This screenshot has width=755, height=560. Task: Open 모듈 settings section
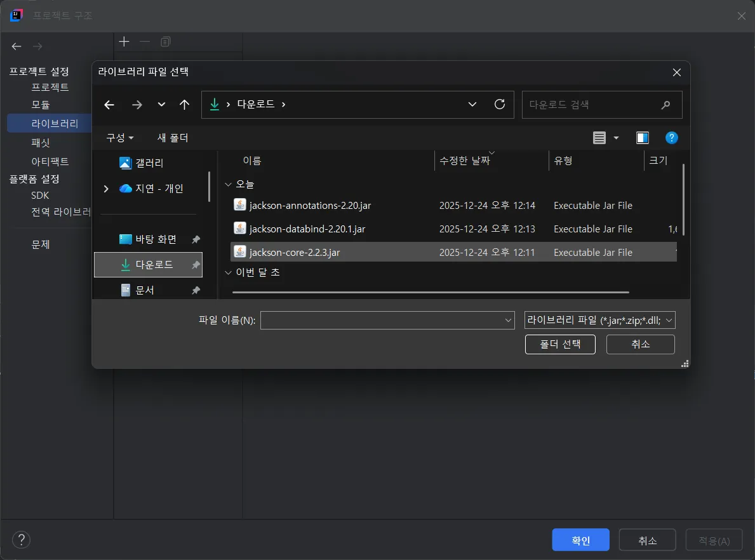pyautogui.click(x=41, y=105)
